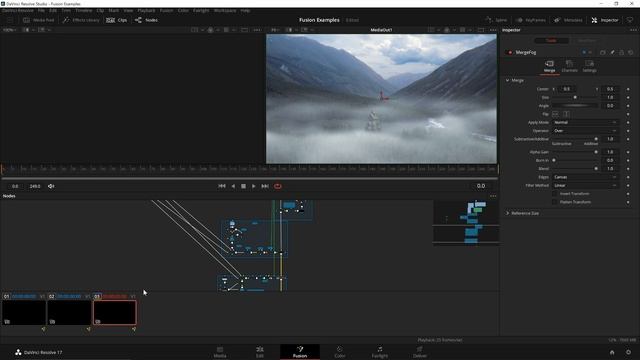Toggle the Inspector panel

[x=605, y=20]
